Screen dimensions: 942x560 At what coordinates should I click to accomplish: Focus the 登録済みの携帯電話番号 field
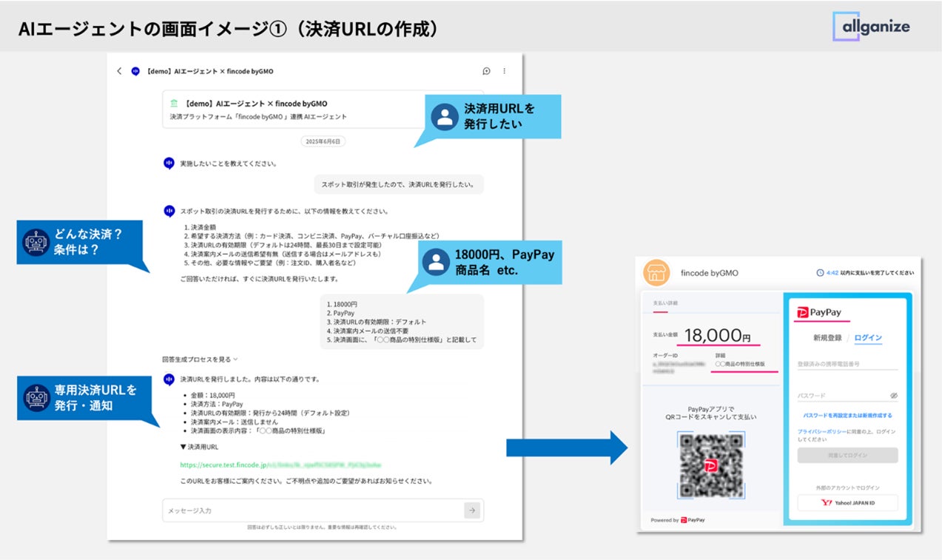coord(847,364)
